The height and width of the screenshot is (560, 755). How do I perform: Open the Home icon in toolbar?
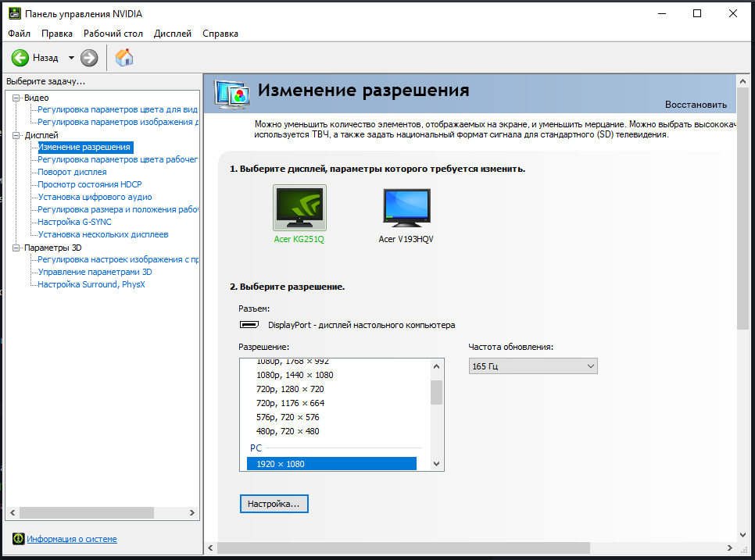coord(124,58)
